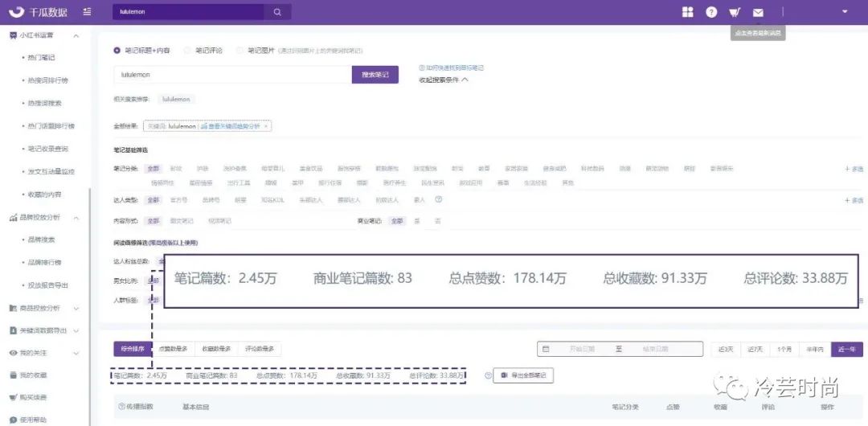Open the shopping cart icon in header
868x426 pixels.
(735, 12)
